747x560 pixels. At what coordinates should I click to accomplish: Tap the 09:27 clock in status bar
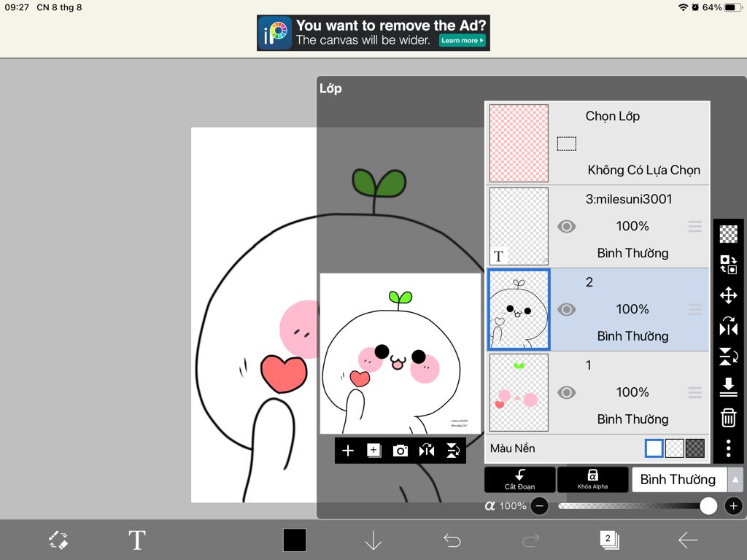[x=17, y=7]
